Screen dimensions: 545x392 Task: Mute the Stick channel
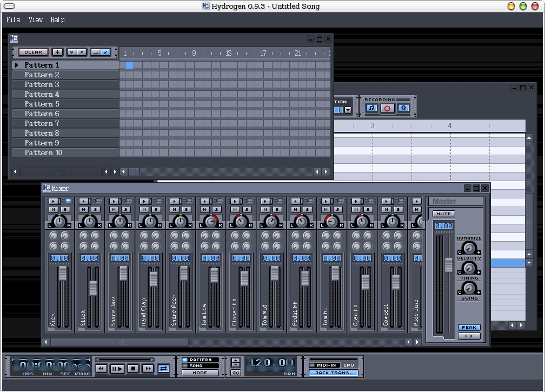pyautogui.click(x=83, y=210)
